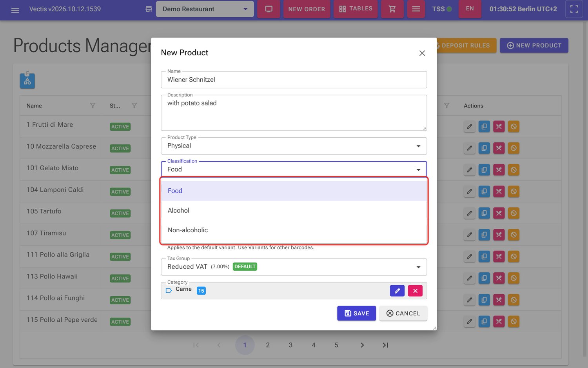Click the New Product button

[x=534, y=46]
